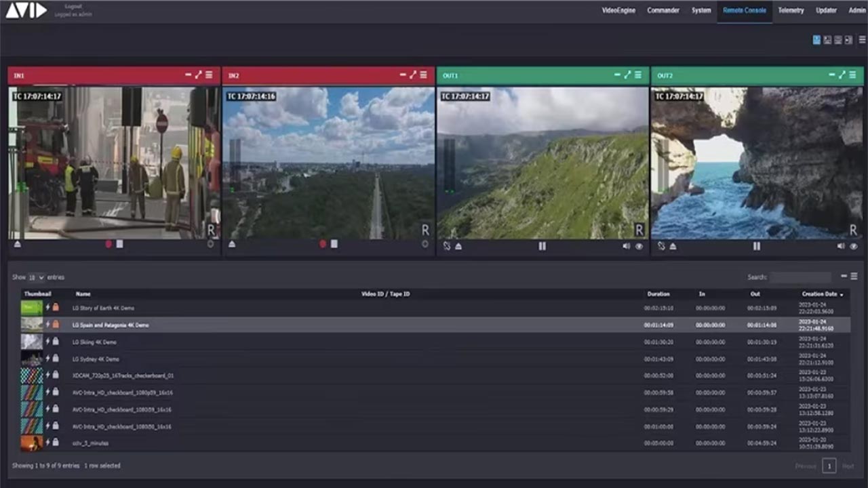The image size is (868, 488).
Task: Select the cctv_5_minutes clip thumbnail
Action: point(32,443)
